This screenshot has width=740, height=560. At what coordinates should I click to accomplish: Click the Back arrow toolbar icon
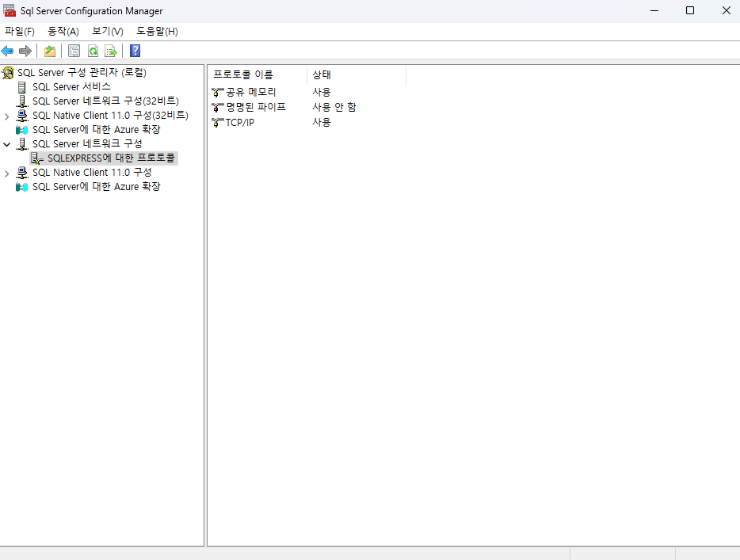8,51
